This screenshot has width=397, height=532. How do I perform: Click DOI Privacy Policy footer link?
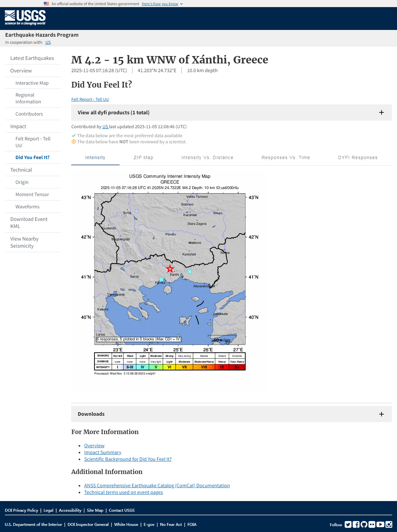tap(21, 510)
